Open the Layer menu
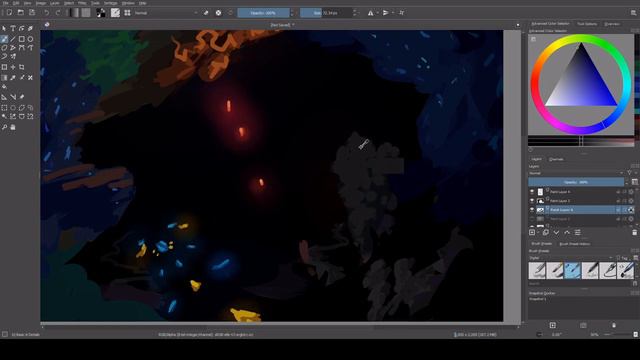 coord(55,3)
